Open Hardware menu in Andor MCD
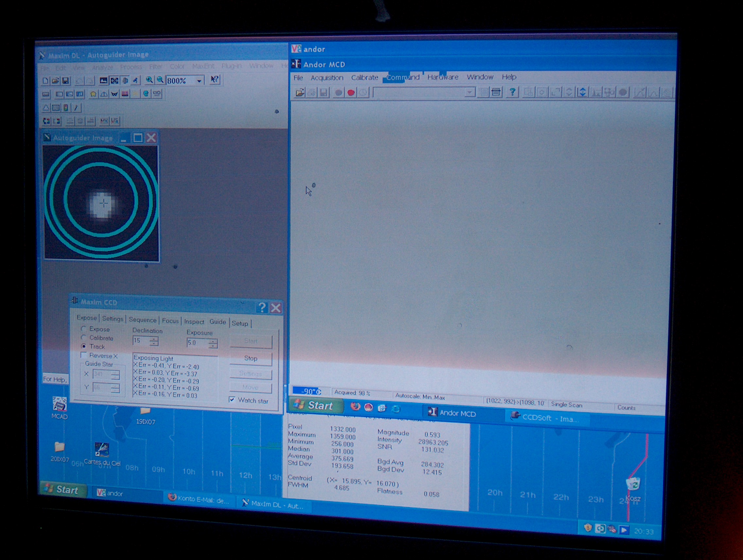This screenshot has height=560, width=743. click(443, 77)
